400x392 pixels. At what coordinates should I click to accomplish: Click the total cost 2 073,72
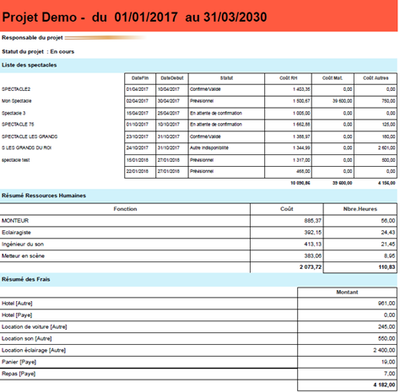pyautogui.click(x=287, y=267)
